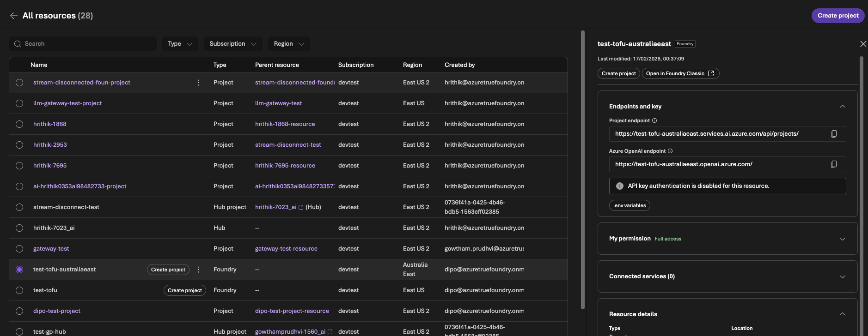Select the test-tofu radio button

point(19,290)
